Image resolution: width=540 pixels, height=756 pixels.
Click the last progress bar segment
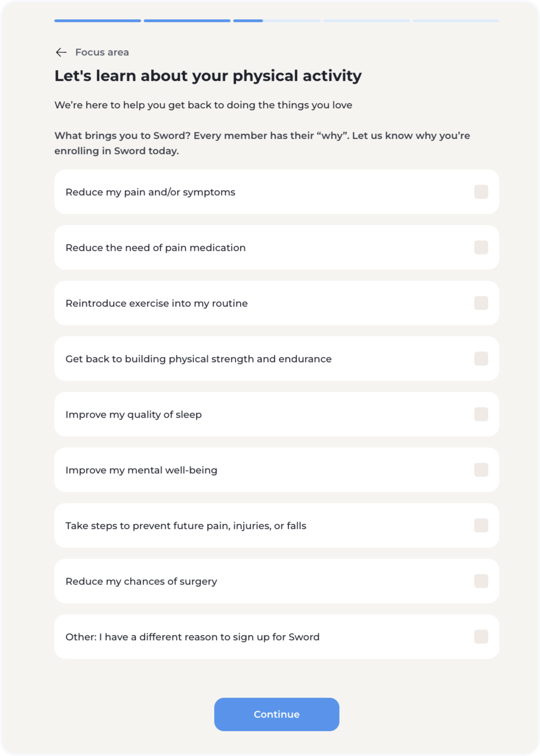click(456, 21)
